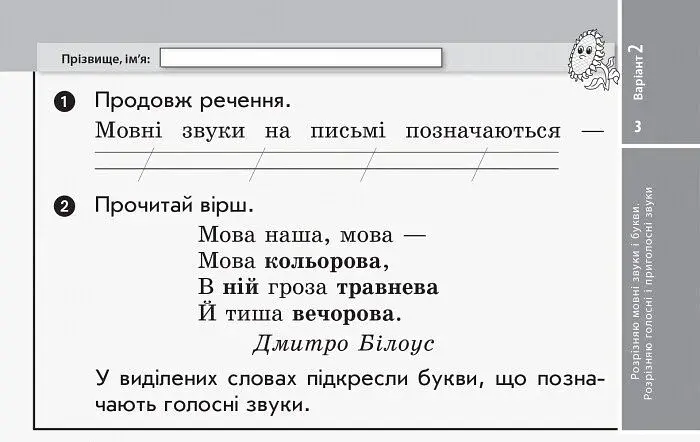Click the word "звуки" in task 1 sentence
Image resolution: width=700 pixels, height=442 pixels.
point(214,132)
